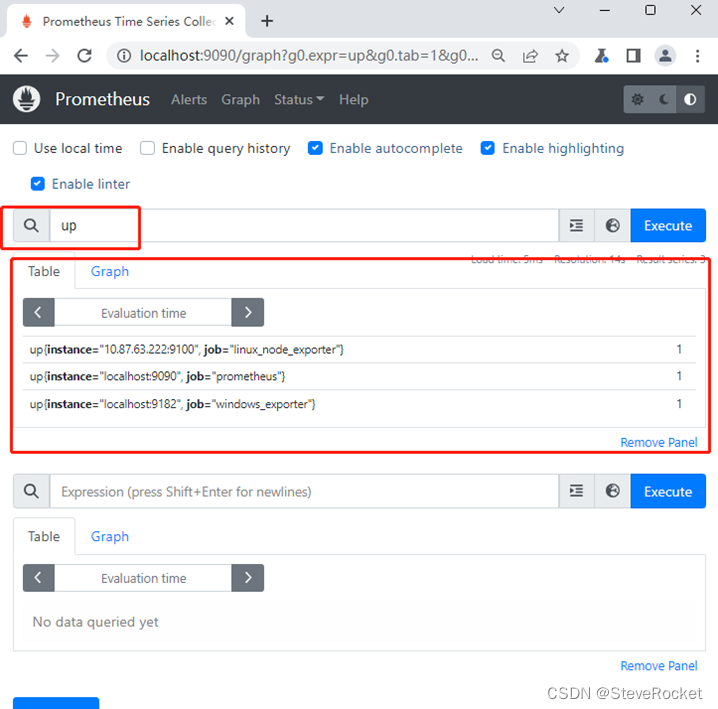Step evaluation time back in first panel
Image resolution: width=718 pixels, height=709 pixels.
(x=38, y=312)
